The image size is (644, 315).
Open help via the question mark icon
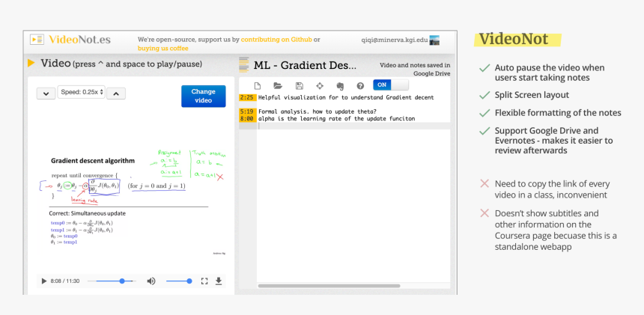click(x=361, y=86)
